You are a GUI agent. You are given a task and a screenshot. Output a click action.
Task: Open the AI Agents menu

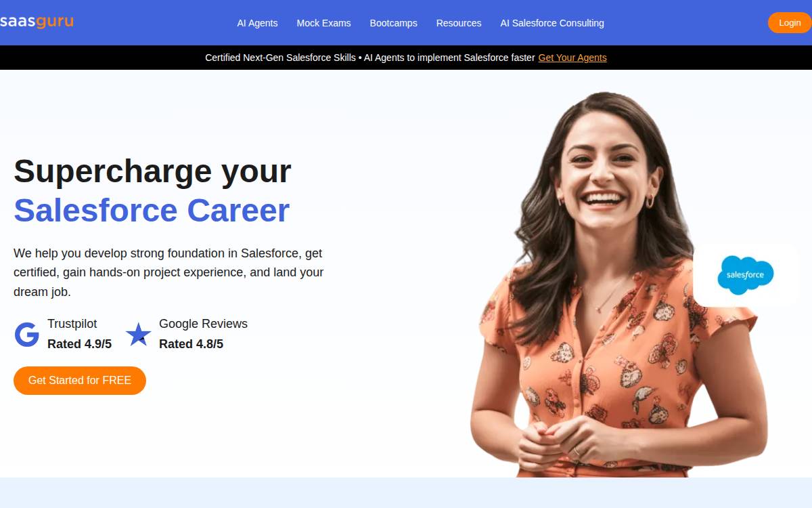[257, 23]
